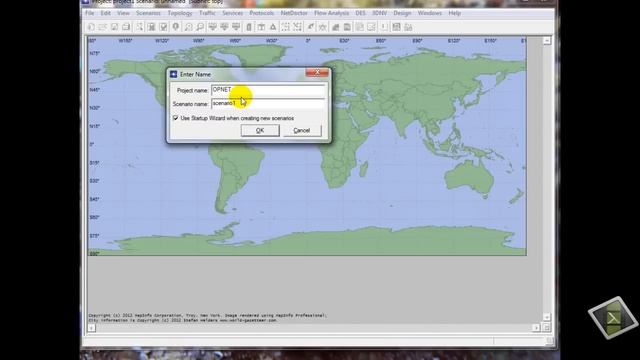Click the Enter Name dialog title icon
This screenshot has height=360, width=640.
point(173,74)
